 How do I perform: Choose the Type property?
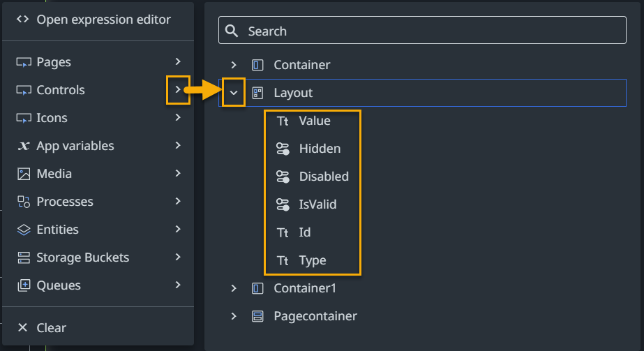tap(313, 261)
